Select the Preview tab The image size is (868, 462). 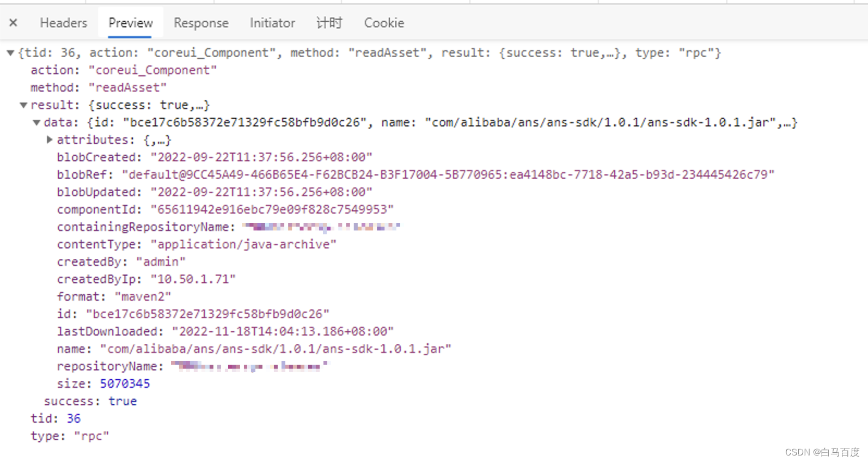pyautogui.click(x=130, y=23)
